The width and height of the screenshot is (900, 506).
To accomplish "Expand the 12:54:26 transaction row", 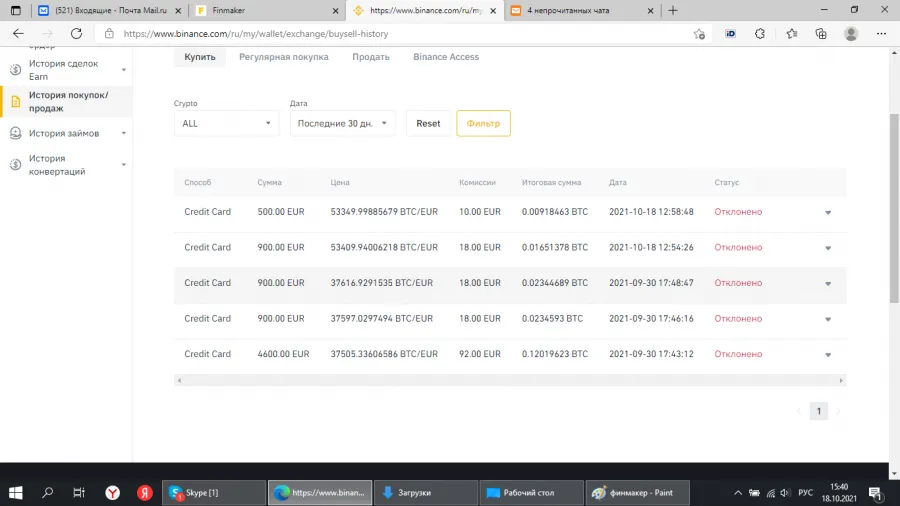I will 828,248.
